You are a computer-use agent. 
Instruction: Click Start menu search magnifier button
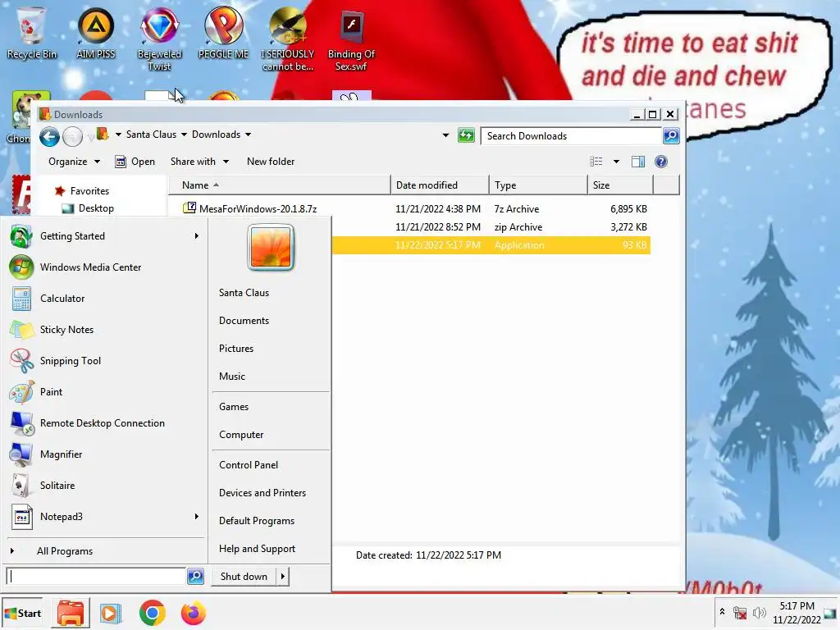coord(195,577)
